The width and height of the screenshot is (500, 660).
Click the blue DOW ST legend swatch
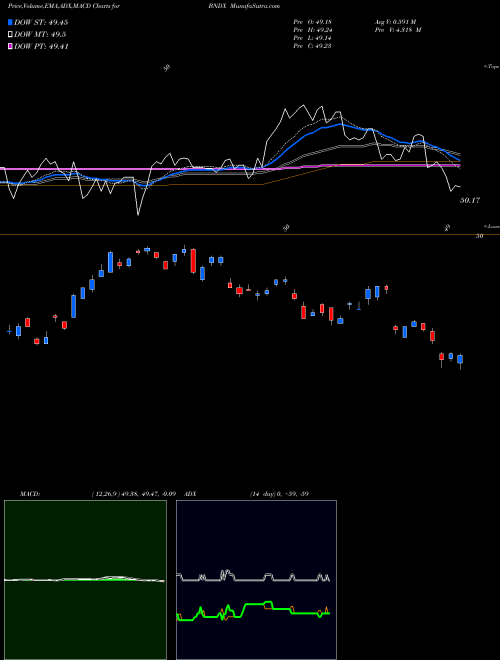click(10, 22)
